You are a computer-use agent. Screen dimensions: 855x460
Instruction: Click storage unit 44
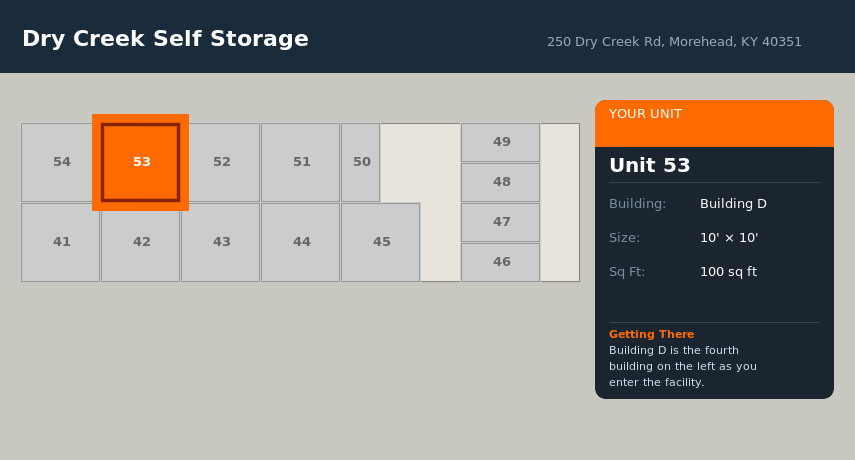[x=301, y=242]
